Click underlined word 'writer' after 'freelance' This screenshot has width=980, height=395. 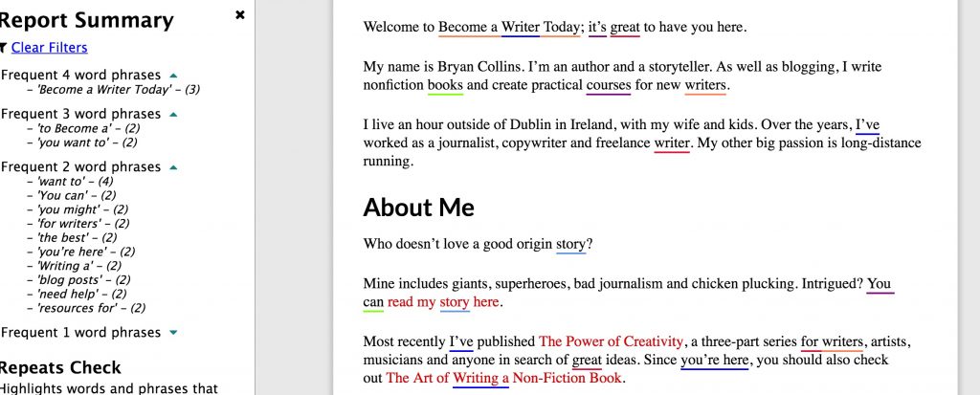pos(671,143)
